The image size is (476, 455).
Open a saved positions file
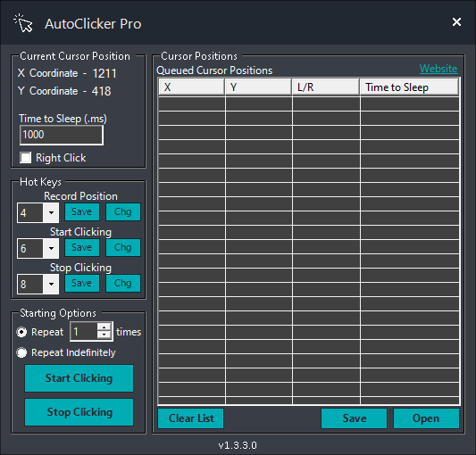pos(426,418)
